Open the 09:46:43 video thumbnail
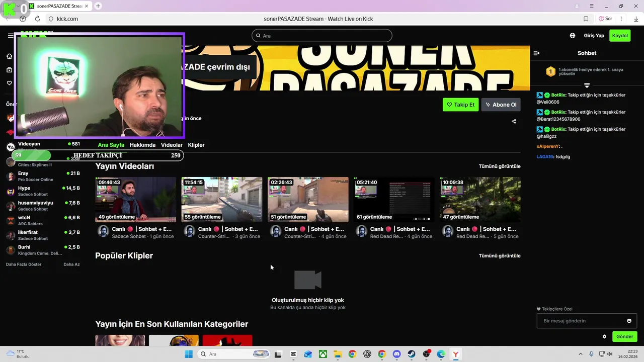644x362 pixels. 135,200
